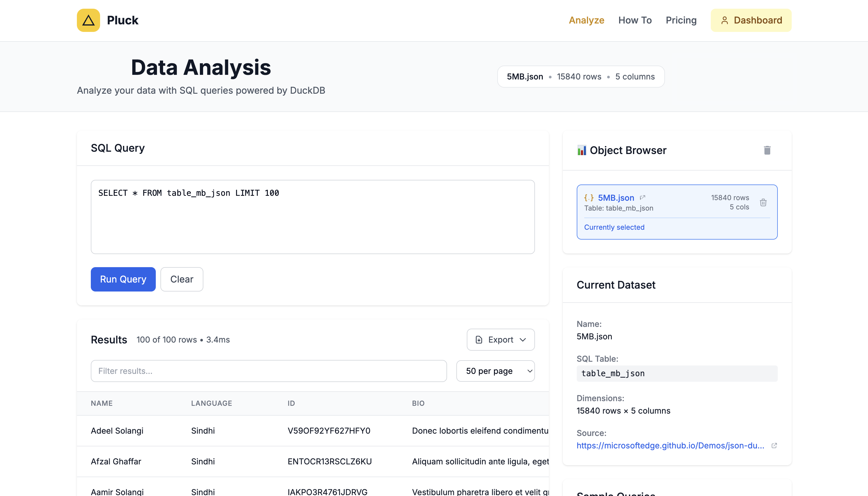Select the 5MB.json table in Object Browser

(616, 198)
